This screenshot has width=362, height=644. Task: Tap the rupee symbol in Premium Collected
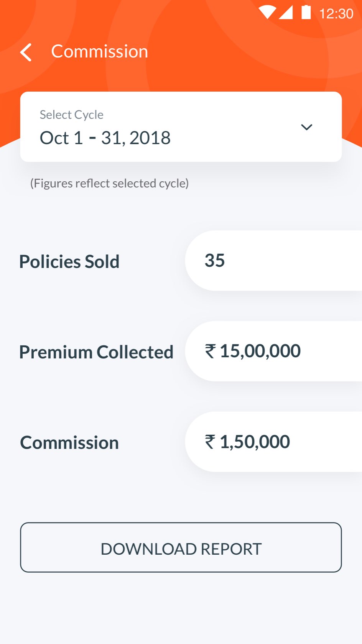pos(210,351)
